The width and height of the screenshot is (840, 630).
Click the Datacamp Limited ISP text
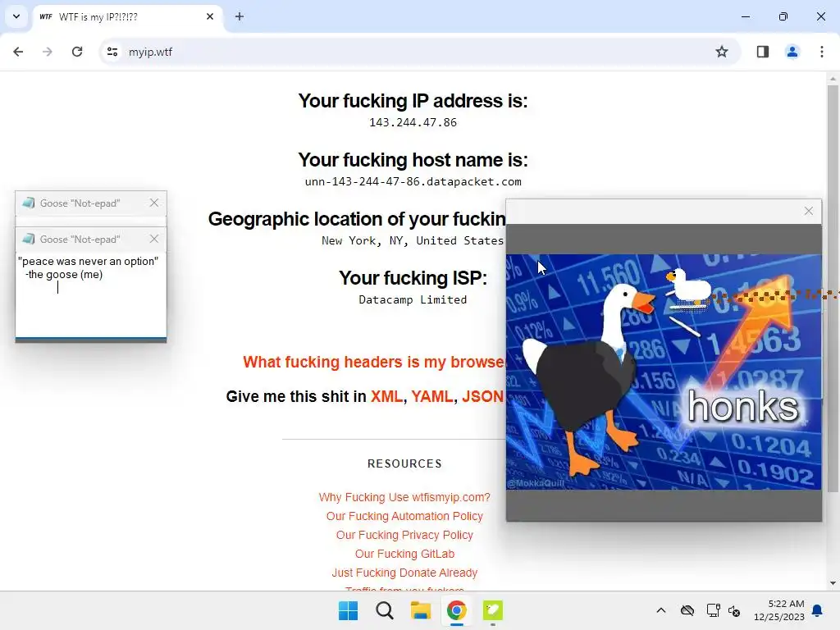click(413, 299)
